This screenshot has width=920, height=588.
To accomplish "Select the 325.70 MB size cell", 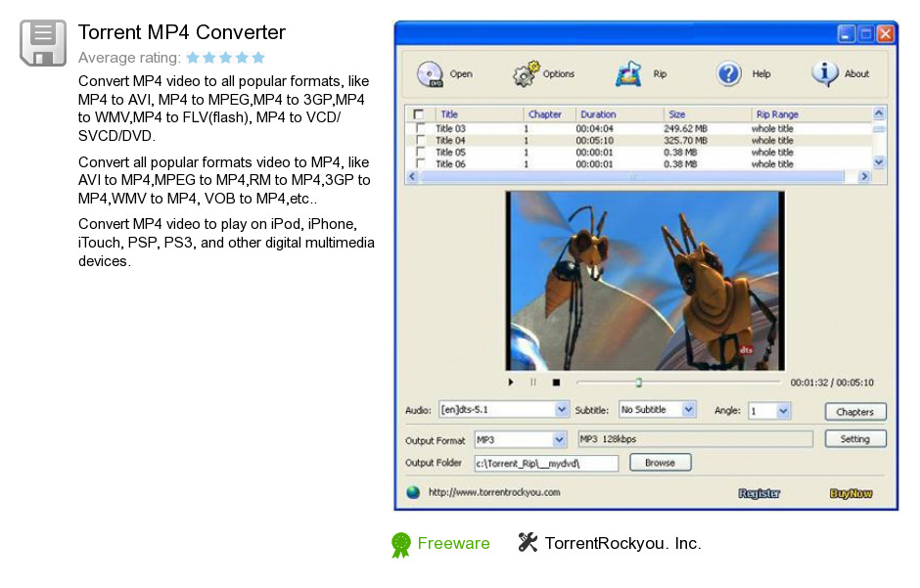I will [x=685, y=141].
